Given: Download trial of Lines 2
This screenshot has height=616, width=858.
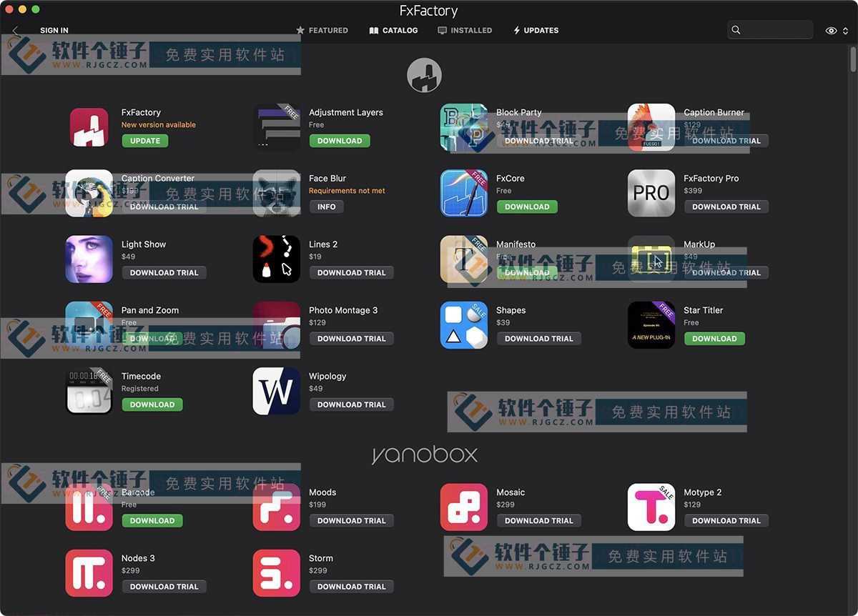Looking at the screenshot, I should pos(352,272).
